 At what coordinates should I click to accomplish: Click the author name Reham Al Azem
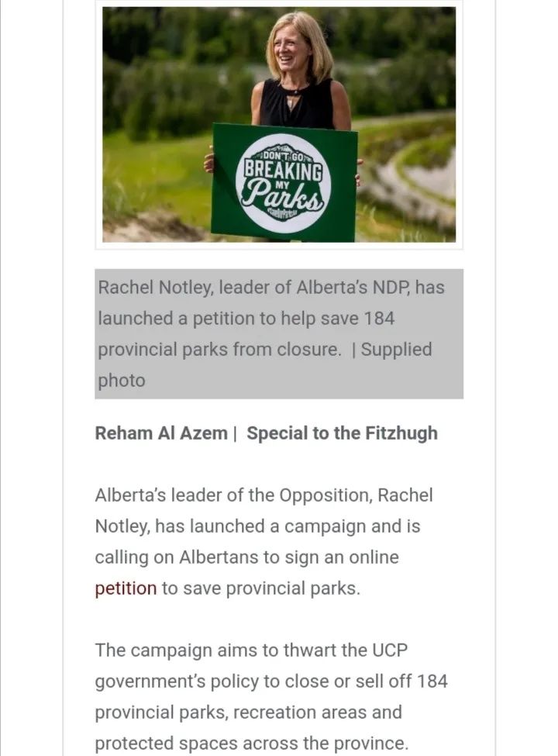[x=161, y=433]
